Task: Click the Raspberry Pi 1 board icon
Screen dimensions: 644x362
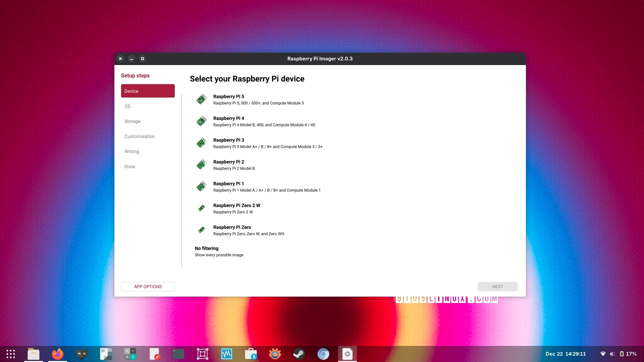Action: [201, 186]
